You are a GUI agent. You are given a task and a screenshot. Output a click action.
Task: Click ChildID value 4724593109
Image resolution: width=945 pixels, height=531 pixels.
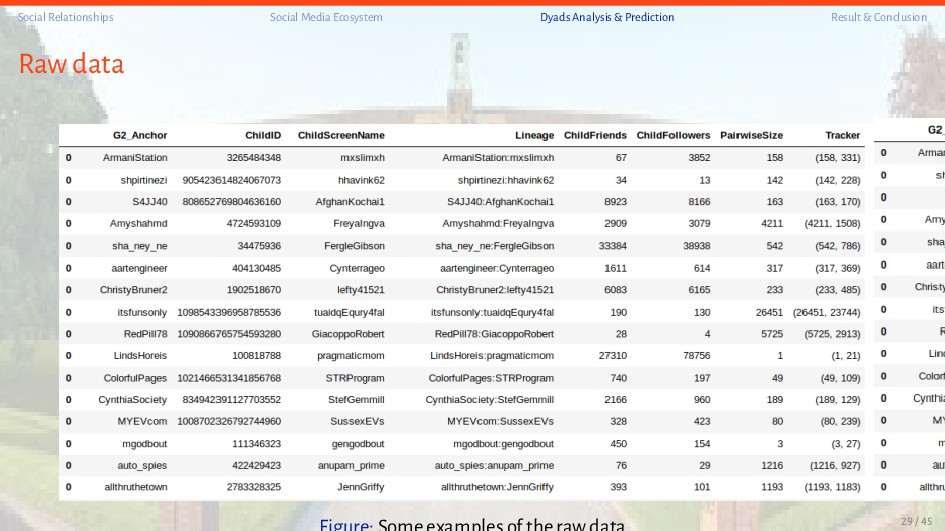pyautogui.click(x=254, y=223)
